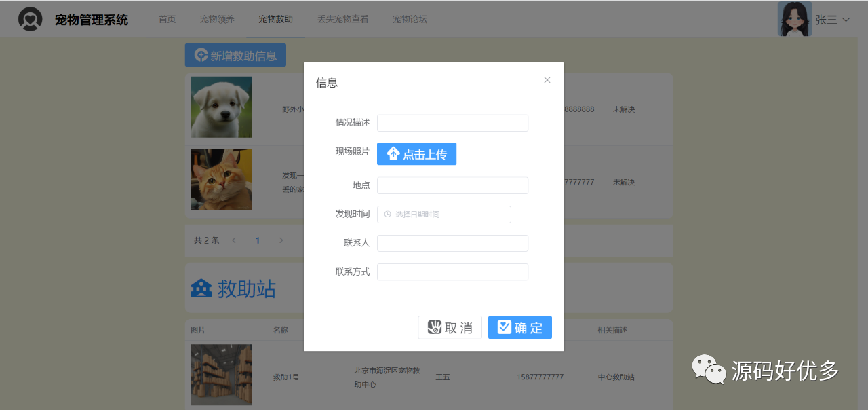Click the 取消 button

click(x=450, y=327)
